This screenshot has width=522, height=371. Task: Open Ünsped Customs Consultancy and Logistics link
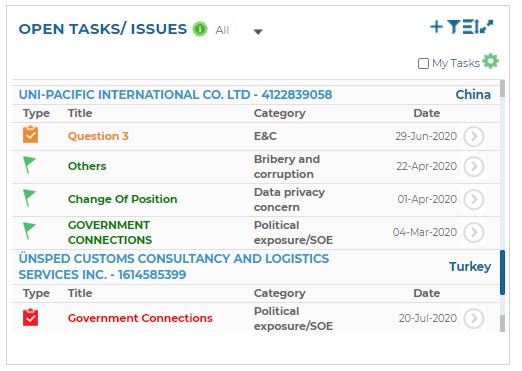(174, 267)
